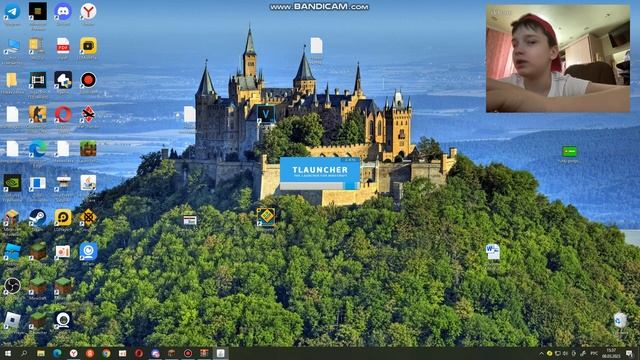
Task: Select the dark V icon near the castle
Action: point(266,115)
